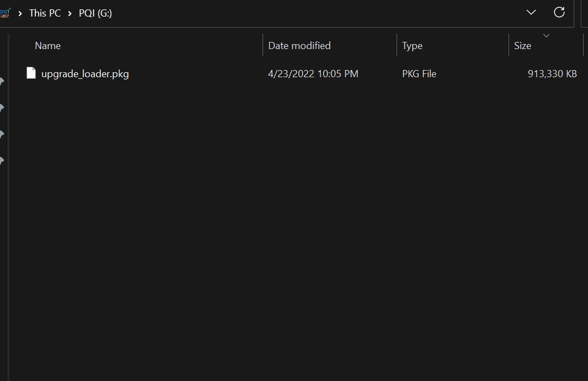Image resolution: width=588 pixels, height=381 pixels.
Task: Click the sort arrow above Size column
Action: (546, 36)
